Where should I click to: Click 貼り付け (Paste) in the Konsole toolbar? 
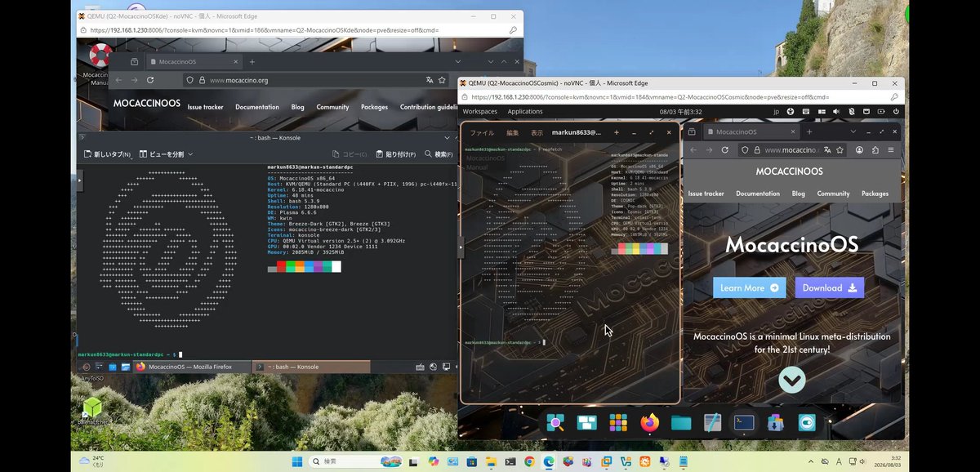point(396,154)
